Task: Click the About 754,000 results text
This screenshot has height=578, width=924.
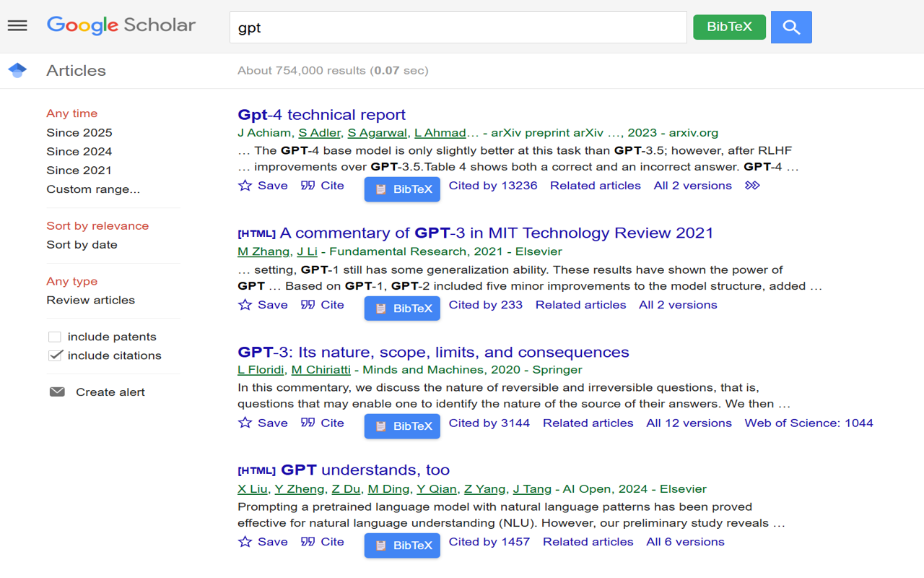Action: pyautogui.click(x=333, y=71)
